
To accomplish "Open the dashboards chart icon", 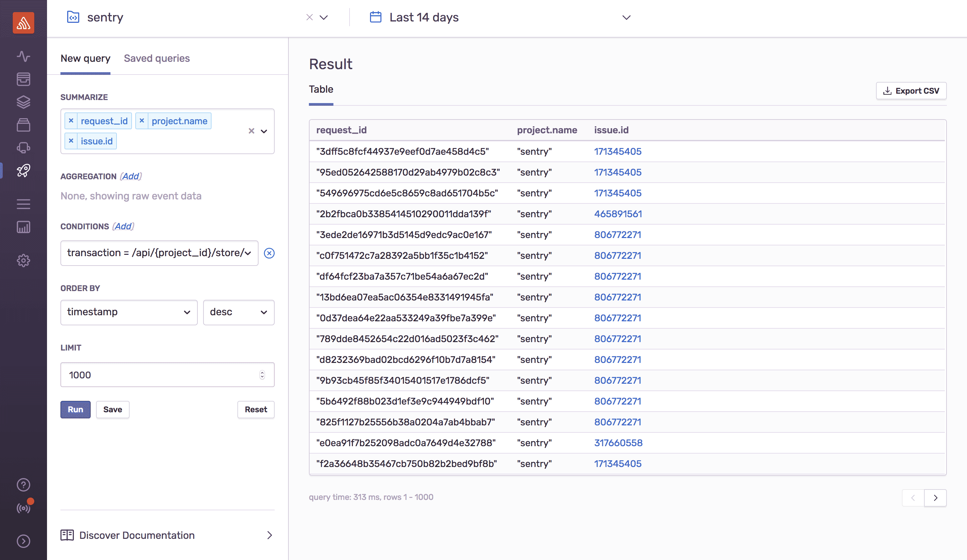I will point(23,227).
